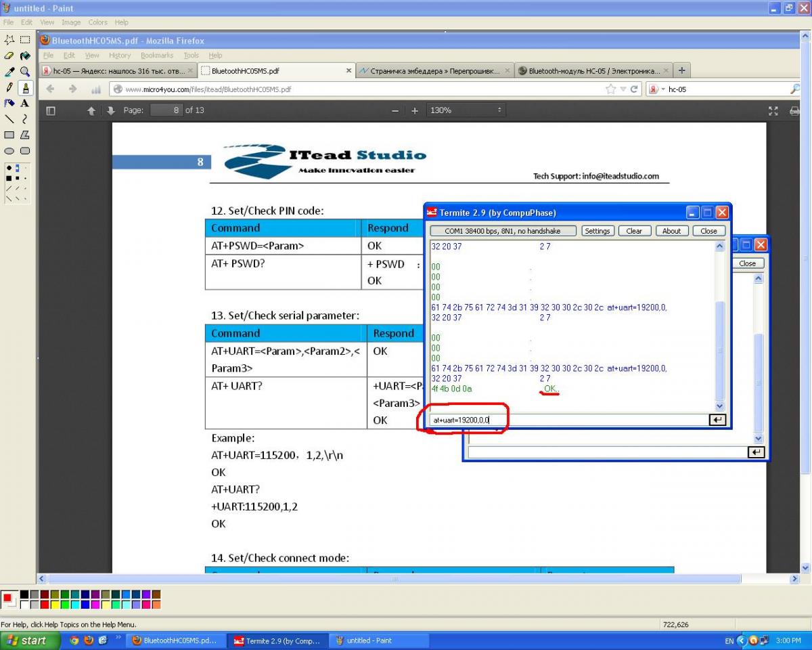Image resolution: width=812 pixels, height=650 pixels.
Task: Choose the large square brush shape
Action: click(9, 178)
